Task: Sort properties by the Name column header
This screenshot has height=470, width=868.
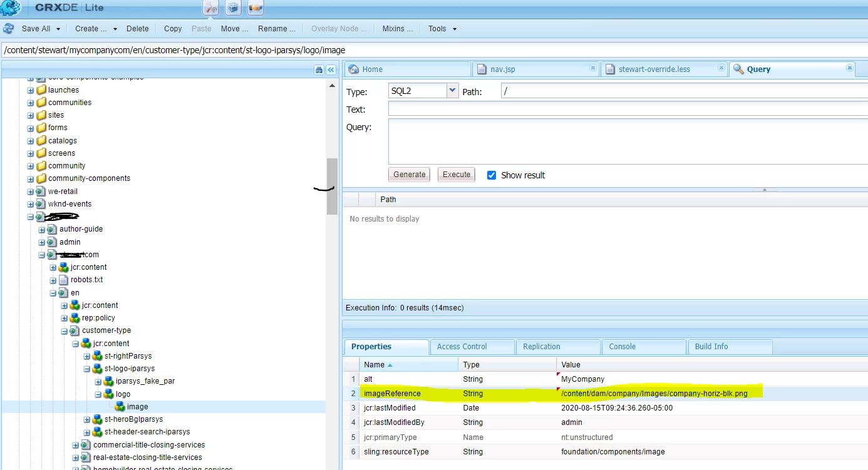Action: [410, 365]
